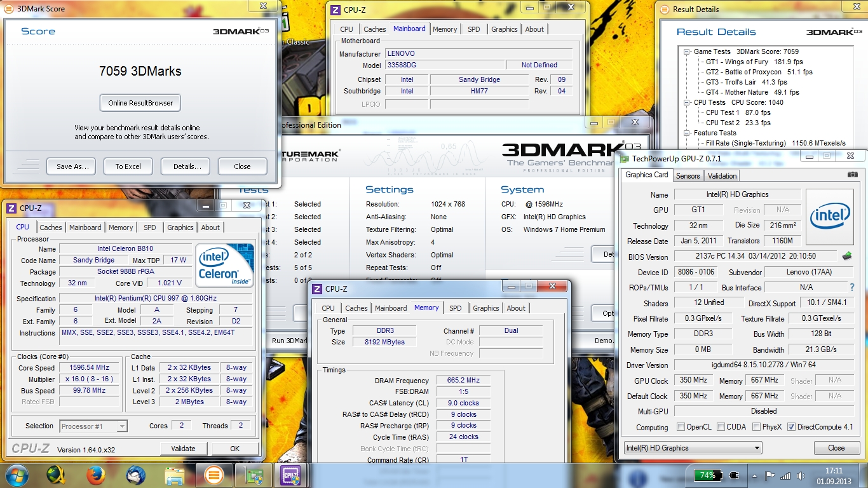The image size is (868, 488).
Task: Click DRAM Frequency value 665.2 MHz
Action: click(x=463, y=380)
